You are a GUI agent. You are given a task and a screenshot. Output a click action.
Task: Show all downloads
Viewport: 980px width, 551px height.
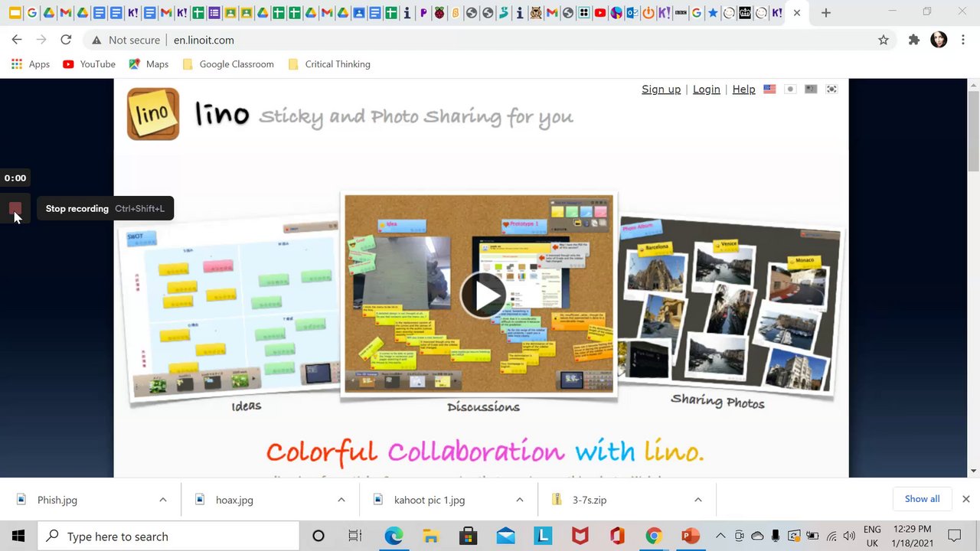click(x=922, y=499)
